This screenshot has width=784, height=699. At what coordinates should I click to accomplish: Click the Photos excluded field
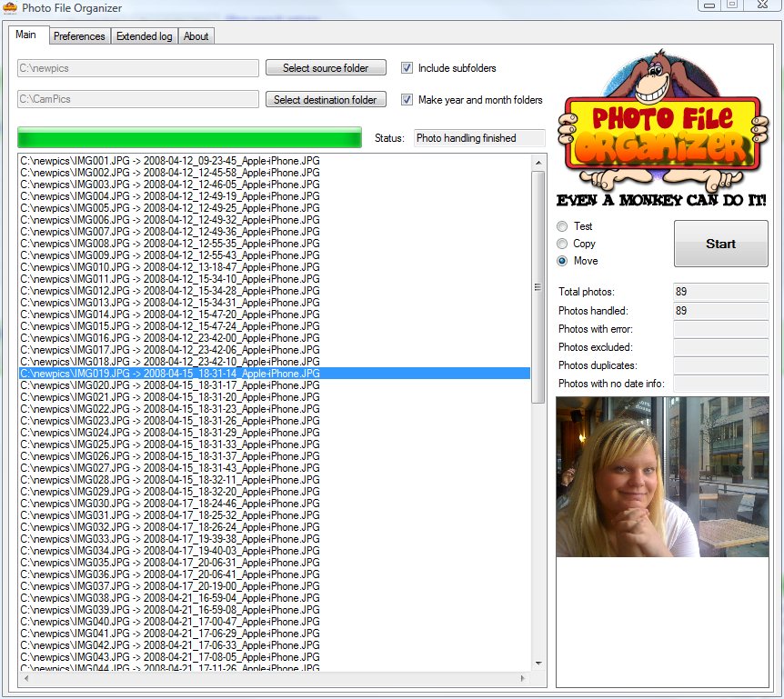[720, 347]
